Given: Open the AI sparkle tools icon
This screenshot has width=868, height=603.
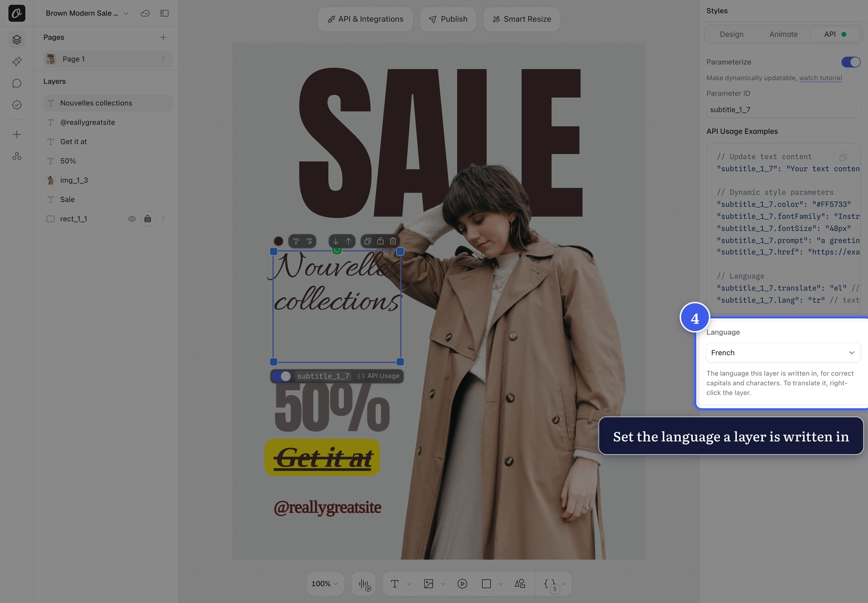Looking at the screenshot, I should pyautogui.click(x=17, y=61).
